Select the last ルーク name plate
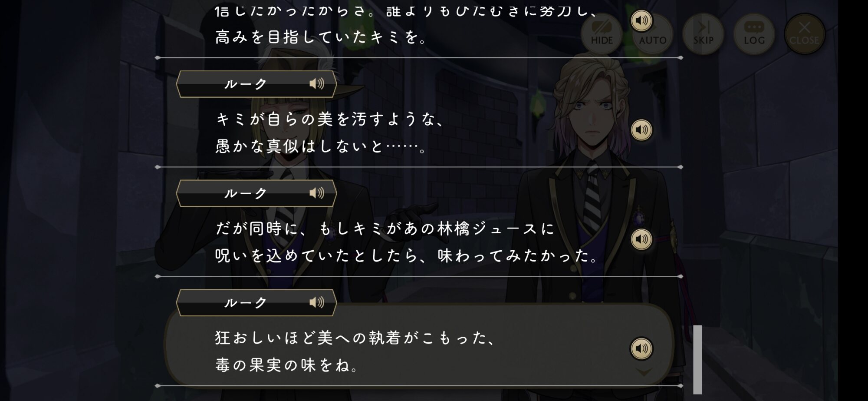Screen dimensions: 868x401 (256, 303)
